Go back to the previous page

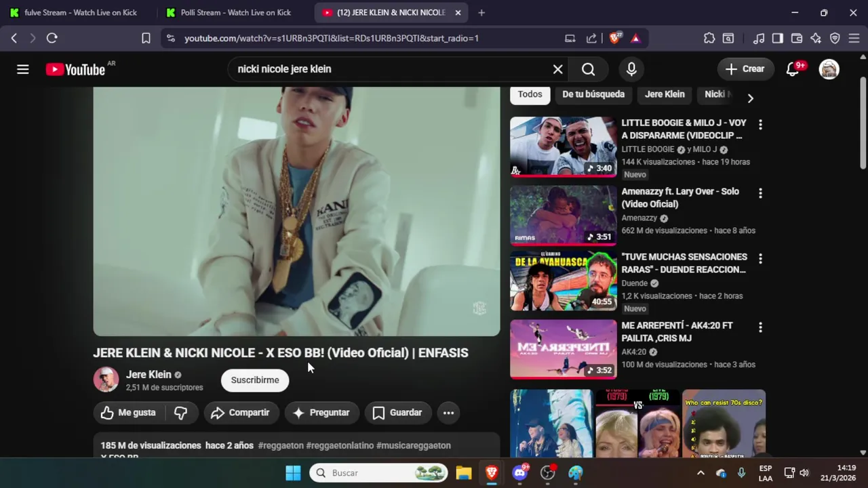tap(14, 38)
